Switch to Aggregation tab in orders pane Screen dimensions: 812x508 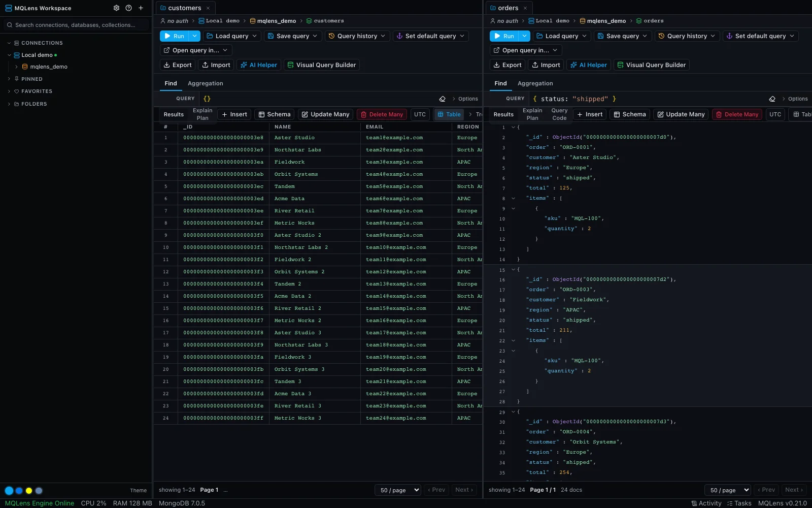click(x=535, y=83)
